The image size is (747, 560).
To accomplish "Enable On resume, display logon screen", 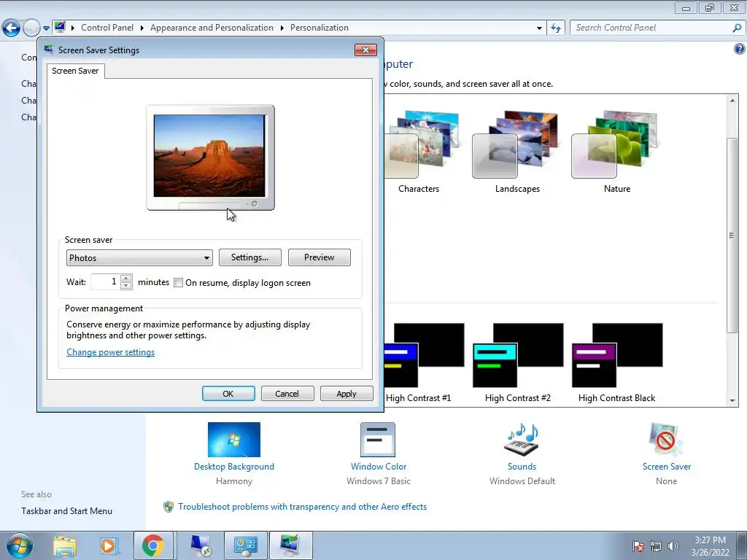I will (178, 283).
